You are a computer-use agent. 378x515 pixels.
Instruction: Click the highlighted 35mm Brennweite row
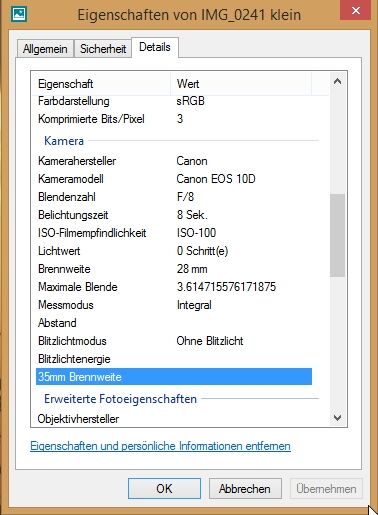174,377
